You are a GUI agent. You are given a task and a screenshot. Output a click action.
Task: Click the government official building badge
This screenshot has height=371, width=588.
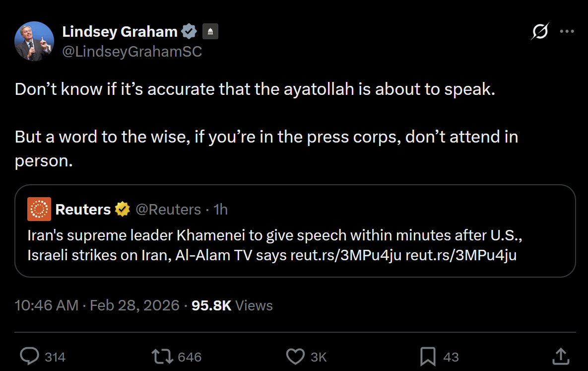coord(210,32)
